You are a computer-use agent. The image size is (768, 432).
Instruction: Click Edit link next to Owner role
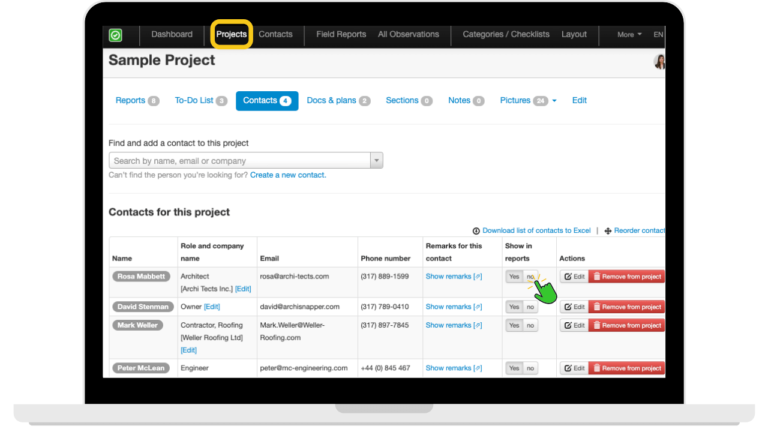(x=212, y=307)
